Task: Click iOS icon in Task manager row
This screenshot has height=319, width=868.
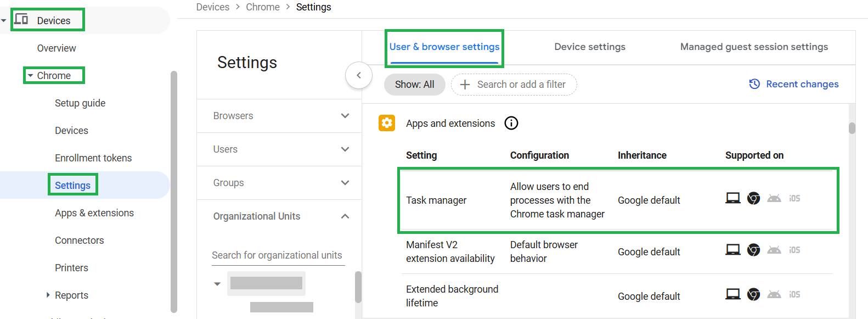Action: coord(794,199)
